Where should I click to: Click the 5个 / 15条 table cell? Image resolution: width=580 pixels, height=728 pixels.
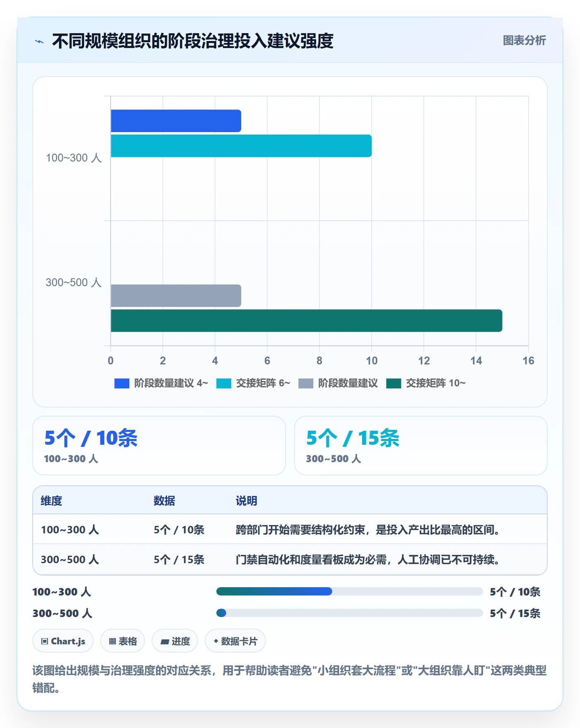(x=179, y=559)
